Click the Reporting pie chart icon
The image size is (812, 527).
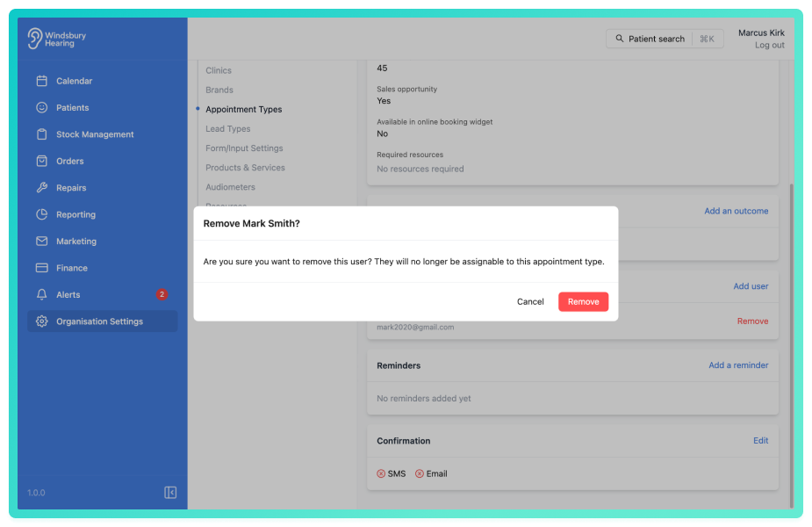coord(42,214)
